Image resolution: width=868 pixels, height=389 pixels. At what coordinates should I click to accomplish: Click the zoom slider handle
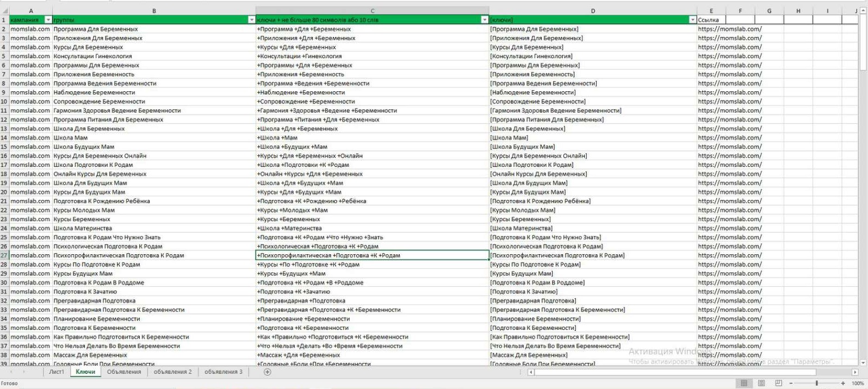click(x=817, y=383)
